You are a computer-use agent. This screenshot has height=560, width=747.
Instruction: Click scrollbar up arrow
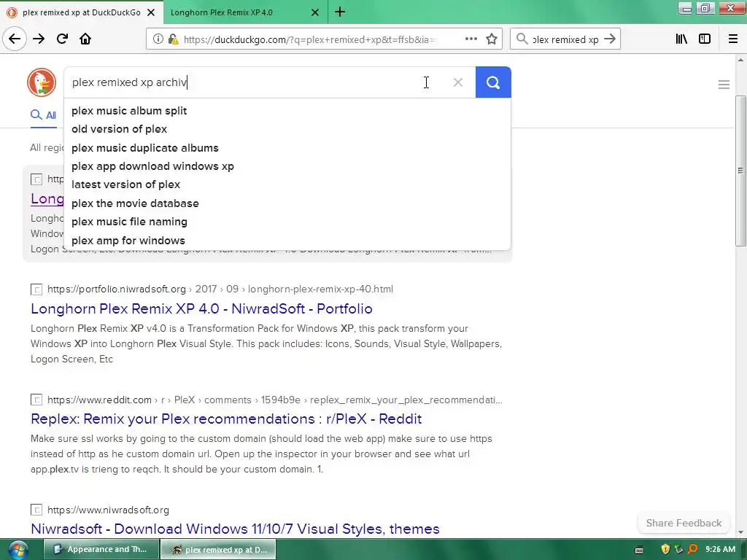tap(740, 60)
